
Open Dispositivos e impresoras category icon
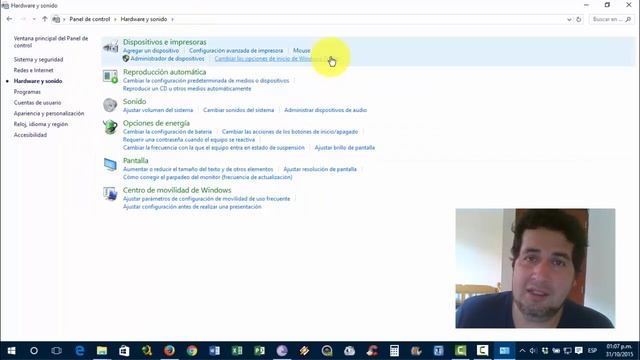coord(110,47)
